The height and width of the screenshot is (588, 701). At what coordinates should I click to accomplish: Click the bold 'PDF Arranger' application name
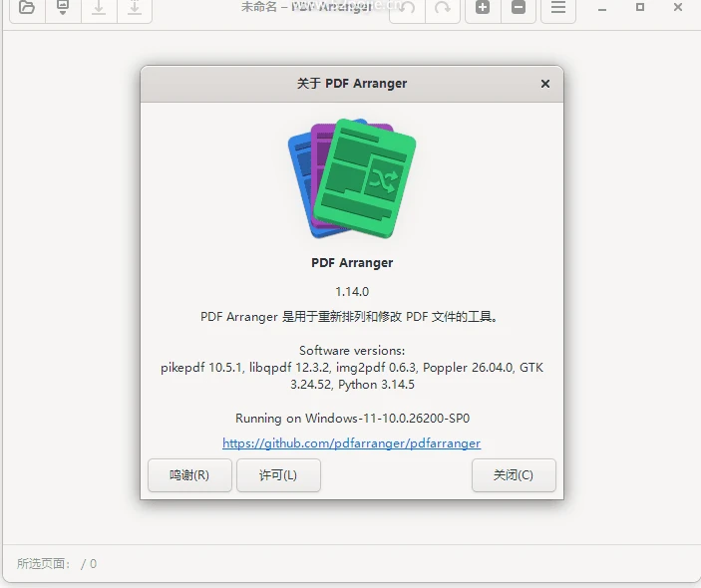(352, 263)
